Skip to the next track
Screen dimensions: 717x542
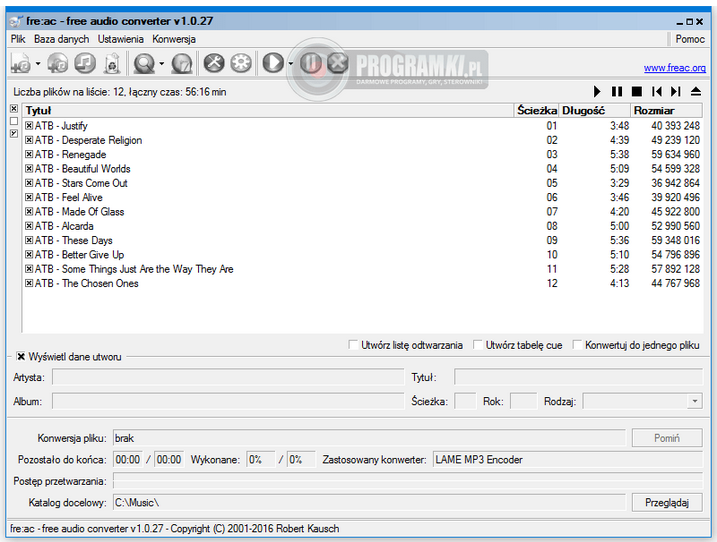tap(676, 91)
